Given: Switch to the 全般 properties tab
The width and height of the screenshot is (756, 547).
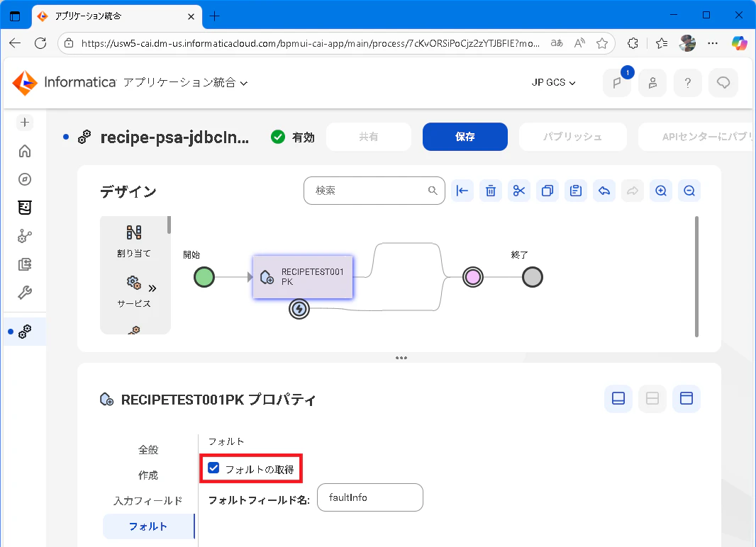Looking at the screenshot, I should (x=148, y=450).
